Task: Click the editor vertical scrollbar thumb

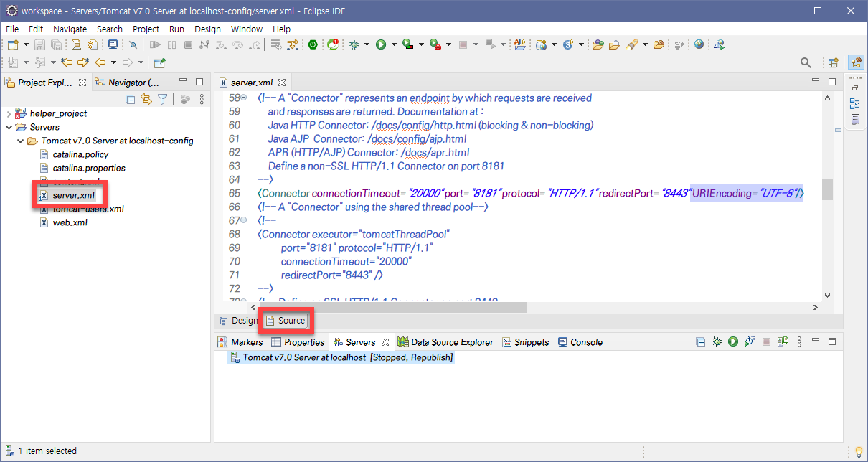Action: (827, 190)
